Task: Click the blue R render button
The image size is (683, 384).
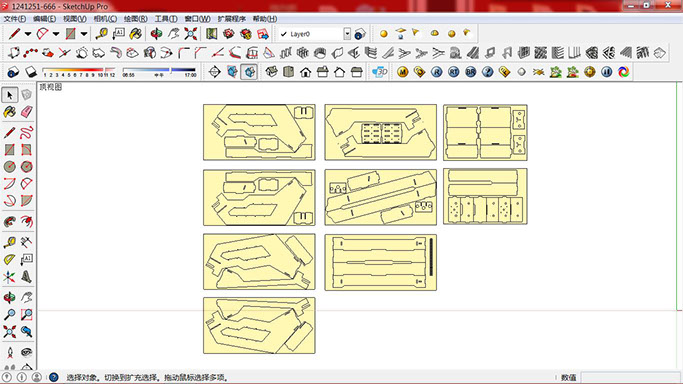Action: 436,72
